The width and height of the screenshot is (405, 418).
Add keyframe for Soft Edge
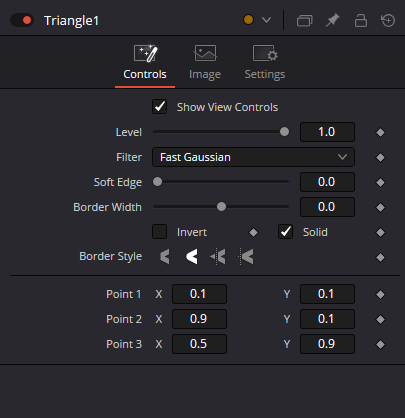(380, 182)
